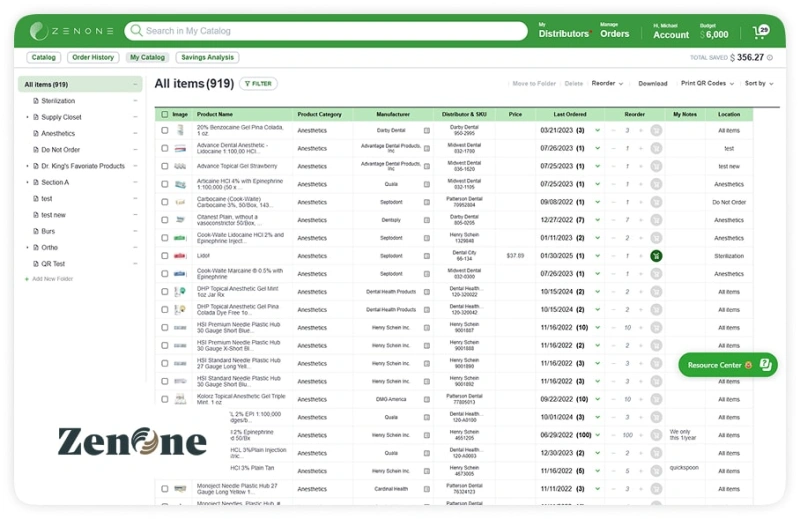Increase reorder quantity for Articaine HCl 4%

(641, 184)
